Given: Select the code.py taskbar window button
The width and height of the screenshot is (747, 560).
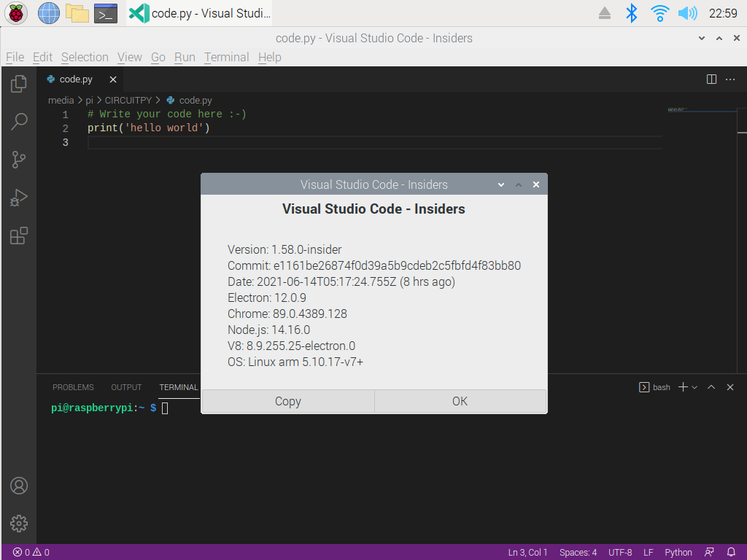Looking at the screenshot, I should [200, 13].
